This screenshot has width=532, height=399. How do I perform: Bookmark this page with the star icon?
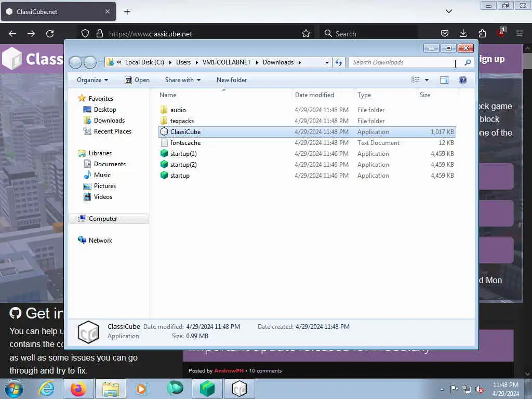click(x=305, y=34)
